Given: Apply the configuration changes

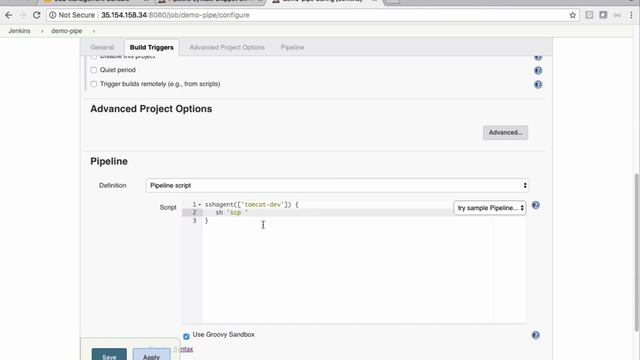Looking at the screenshot, I should pyautogui.click(x=151, y=355).
